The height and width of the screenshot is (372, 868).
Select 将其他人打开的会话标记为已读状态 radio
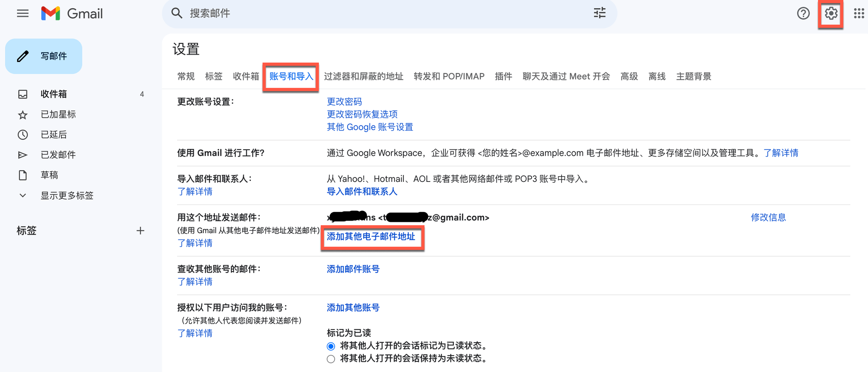[x=331, y=346]
